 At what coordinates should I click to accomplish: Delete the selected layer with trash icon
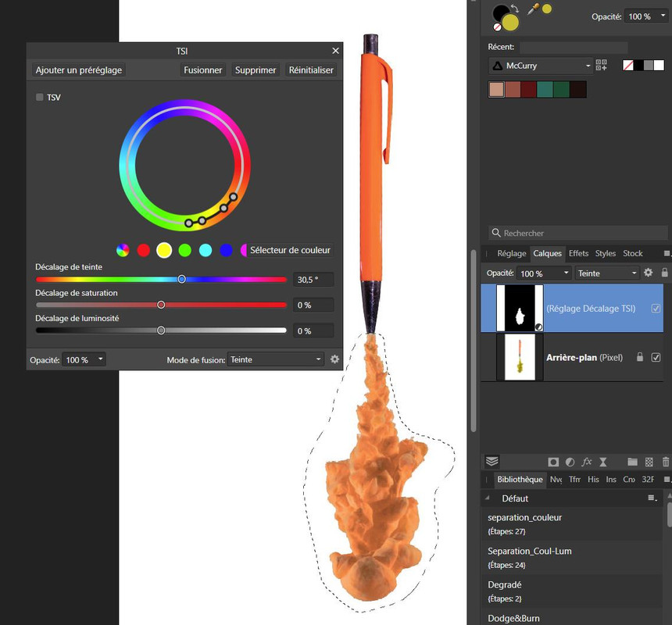pyautogui.click(x=666, y=462)
